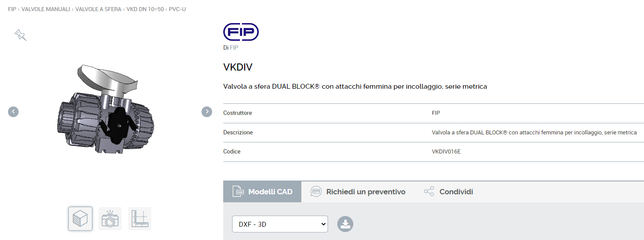Navigate to VALVOLE A SFERA breadcrumb
Viewport: 644px width, 240px height.
click(x=98, y=9)
